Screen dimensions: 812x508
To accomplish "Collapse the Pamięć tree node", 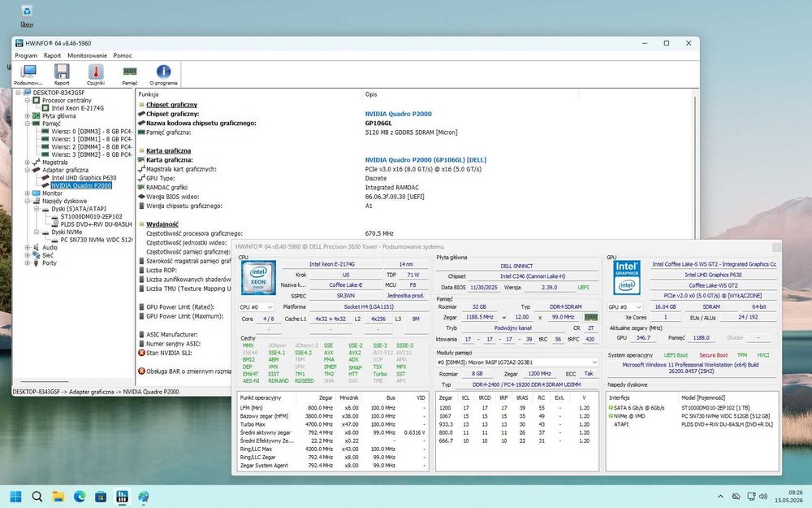I will coord(28,124).
